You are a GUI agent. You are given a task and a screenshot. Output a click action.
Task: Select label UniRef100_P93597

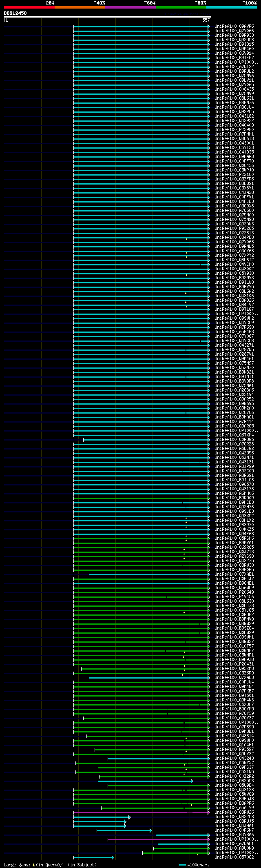pyautogui.click(x=234, y=749)
